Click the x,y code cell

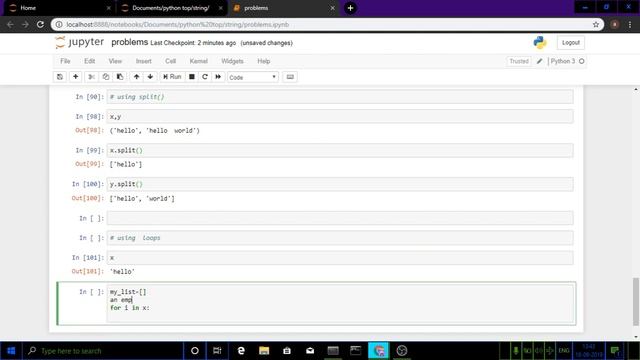[x=340, y=116]
